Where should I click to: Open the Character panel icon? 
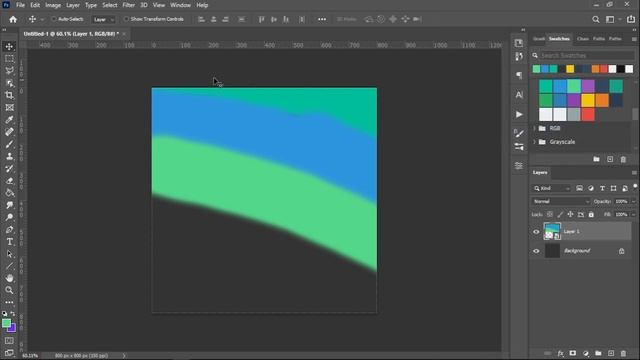[519, 95]
